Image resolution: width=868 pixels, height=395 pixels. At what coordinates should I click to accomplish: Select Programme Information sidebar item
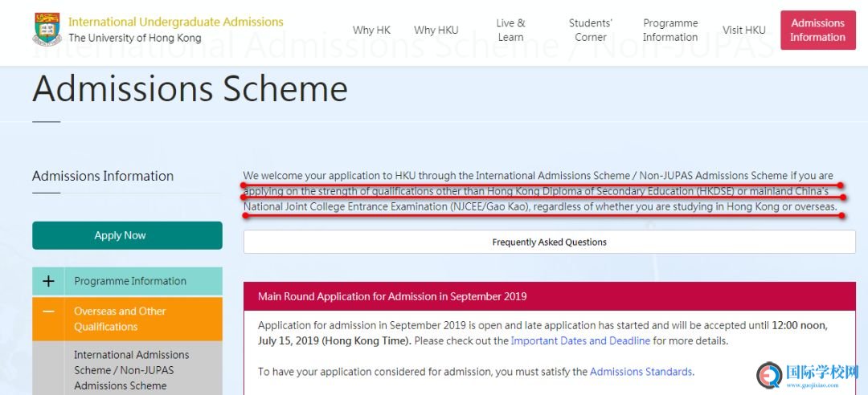coord(130,281)
